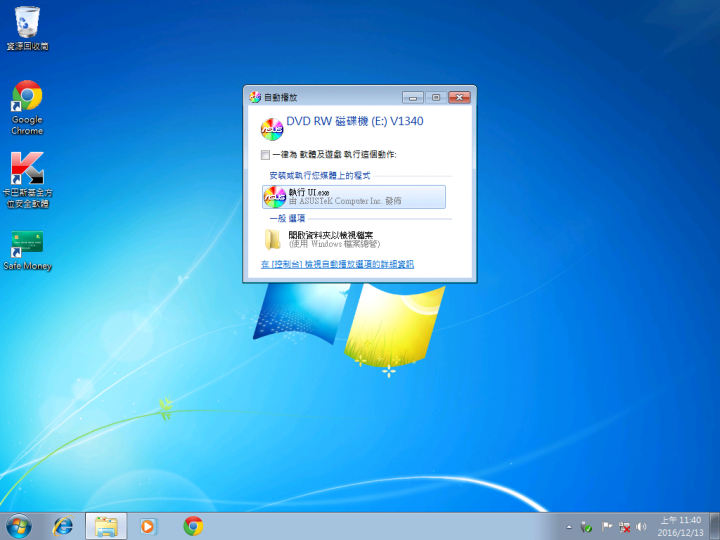The height and width of the screenshot is (540, 720).
Task: Click the taskbar clock showing 11:40
Action: [681, 526]
